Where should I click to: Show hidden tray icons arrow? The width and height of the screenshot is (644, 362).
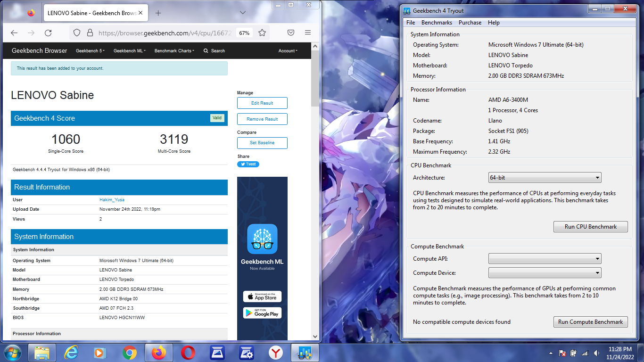(551, 353)
